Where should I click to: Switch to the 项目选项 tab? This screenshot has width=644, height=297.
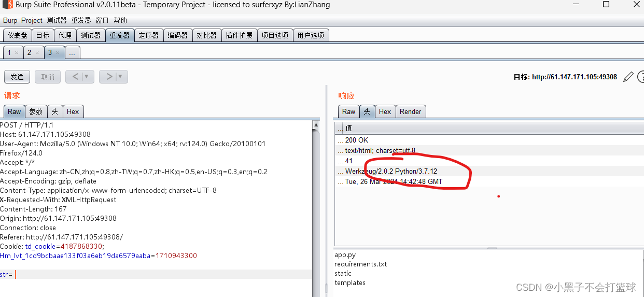[x=274, y=35]
